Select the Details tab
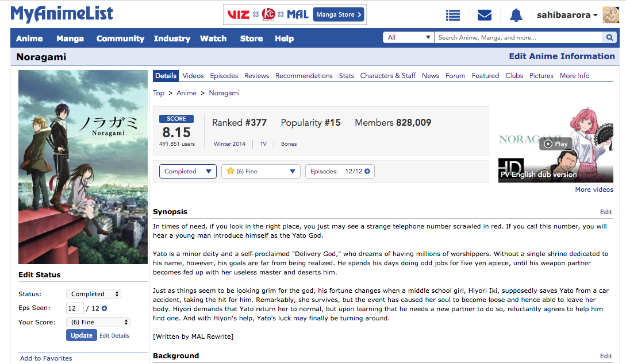Image resolution: width=626 pixels, height=364 pixels. 166,76
